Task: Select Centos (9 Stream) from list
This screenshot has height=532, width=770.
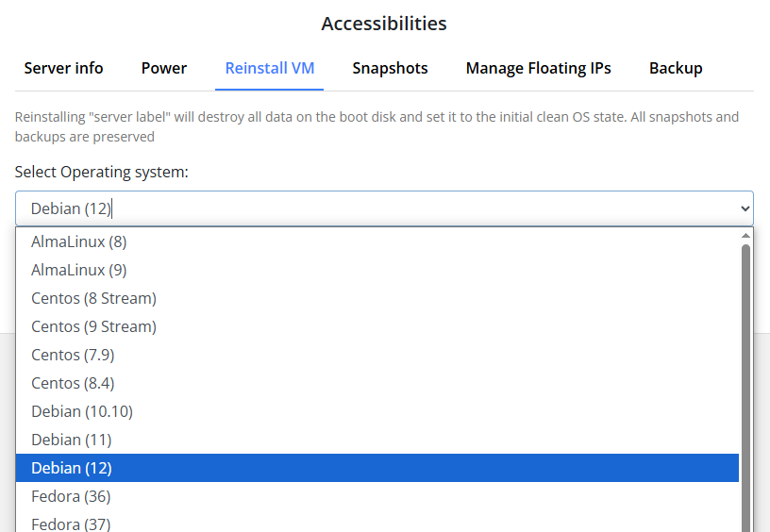Action: (x=93, y=326)
